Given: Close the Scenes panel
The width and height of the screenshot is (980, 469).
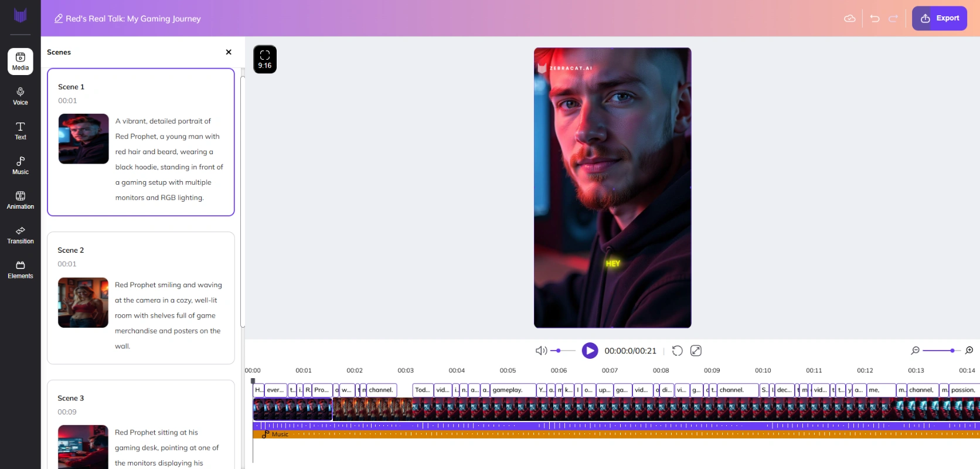Looking at the screenshot, I should point(229,52).
